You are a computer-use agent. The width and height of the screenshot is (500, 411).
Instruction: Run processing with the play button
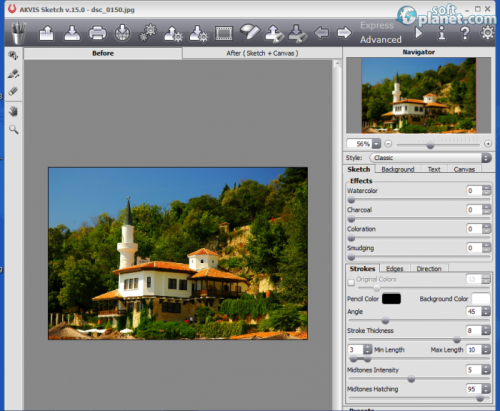click(x=419, y=33)
